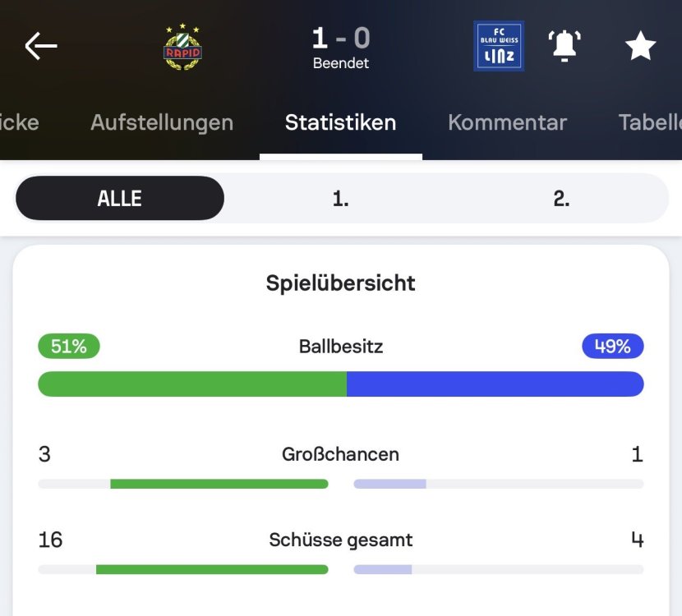Select the Großchancen statistic row
This screenshot has width=682, height=616.
tap(341, 454)
